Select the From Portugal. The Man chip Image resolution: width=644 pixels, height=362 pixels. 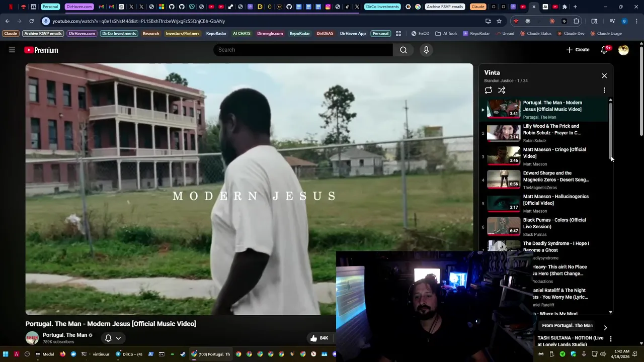click(x=568, y=326)
